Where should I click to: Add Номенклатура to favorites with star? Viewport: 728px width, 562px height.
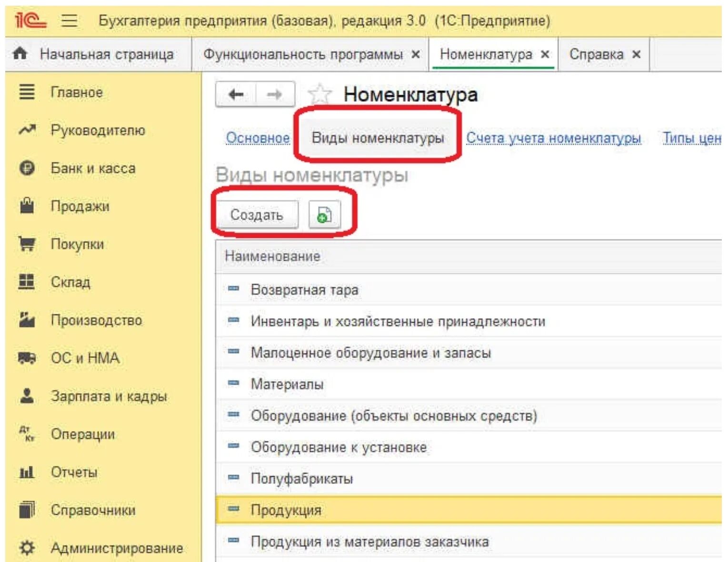[320, 94]
